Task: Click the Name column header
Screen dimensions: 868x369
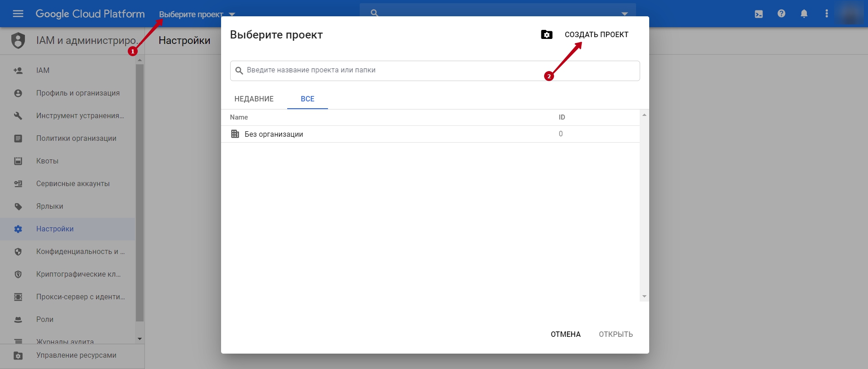Action: coord(239,117)
